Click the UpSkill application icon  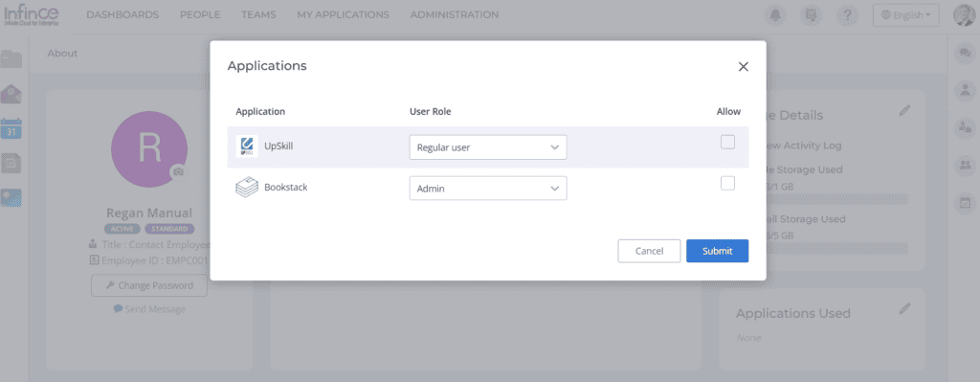(x=247, y=146)
